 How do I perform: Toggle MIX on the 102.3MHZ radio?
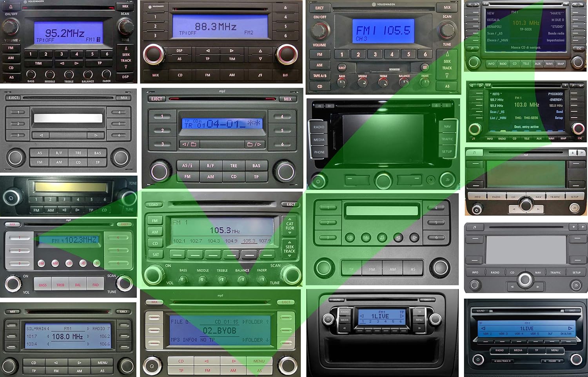click(13, 225)
